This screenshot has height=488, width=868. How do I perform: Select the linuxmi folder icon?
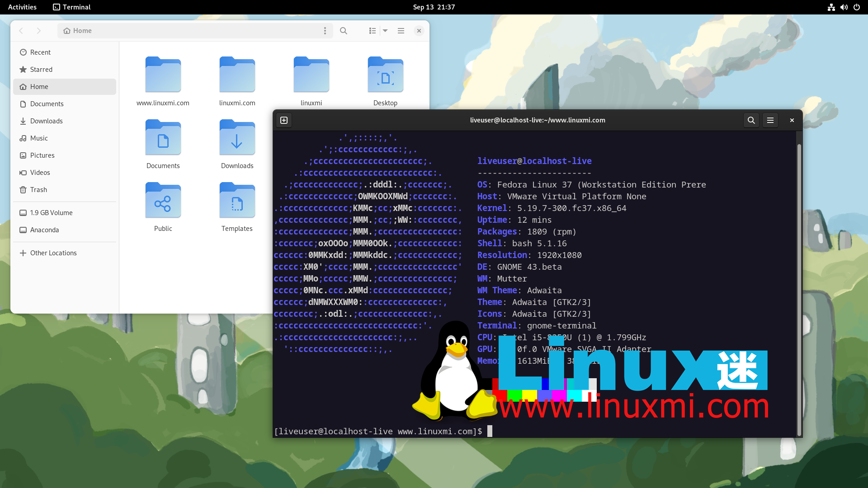tap(311, 75)
